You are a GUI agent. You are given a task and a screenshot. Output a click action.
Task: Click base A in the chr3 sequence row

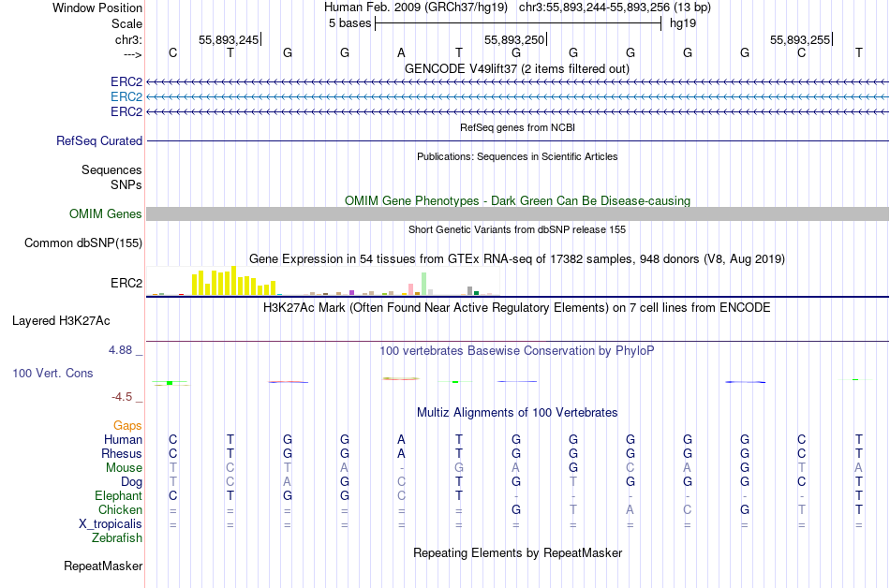point(401,53)
